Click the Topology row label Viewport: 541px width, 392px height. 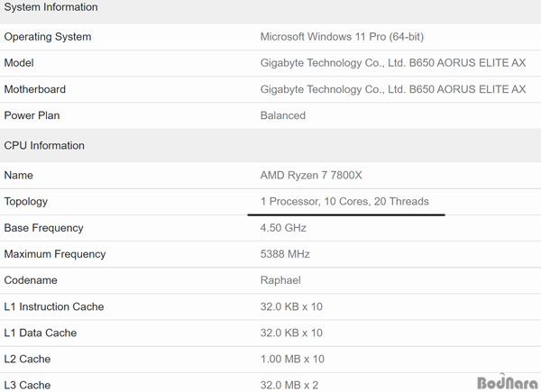coord(26,202)
